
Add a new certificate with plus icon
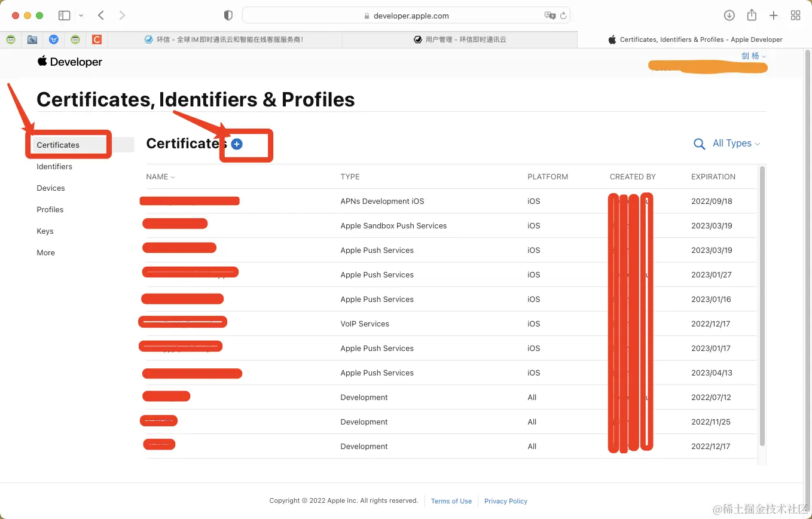click(x=237, y=144)
